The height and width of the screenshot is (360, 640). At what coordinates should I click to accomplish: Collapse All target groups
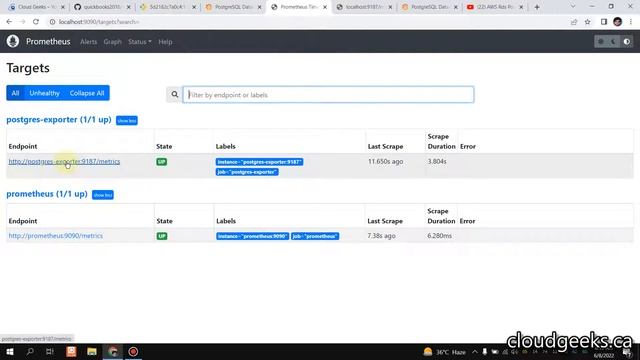(x=87, y=93)
